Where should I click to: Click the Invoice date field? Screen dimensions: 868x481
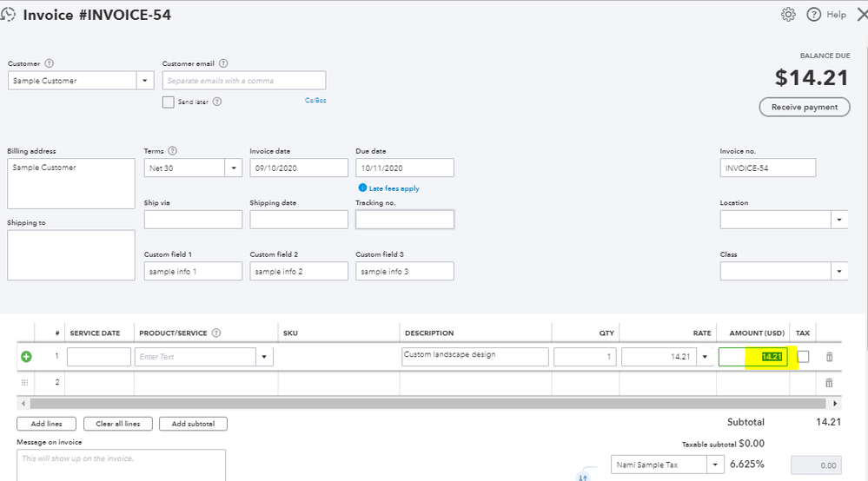coord(299,168)
